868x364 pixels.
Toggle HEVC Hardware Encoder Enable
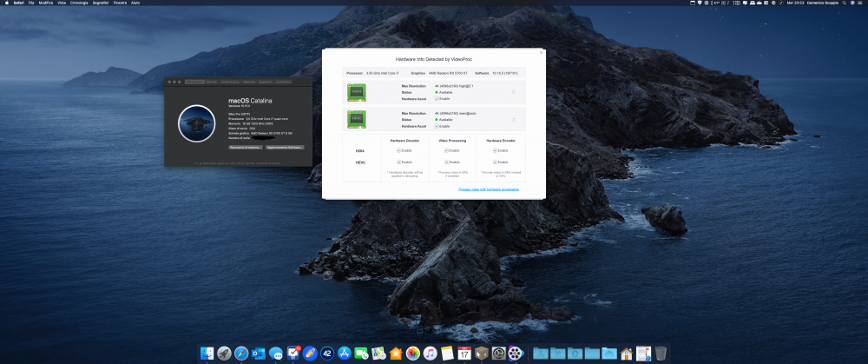pyautogui.click(x=495, y=162)
